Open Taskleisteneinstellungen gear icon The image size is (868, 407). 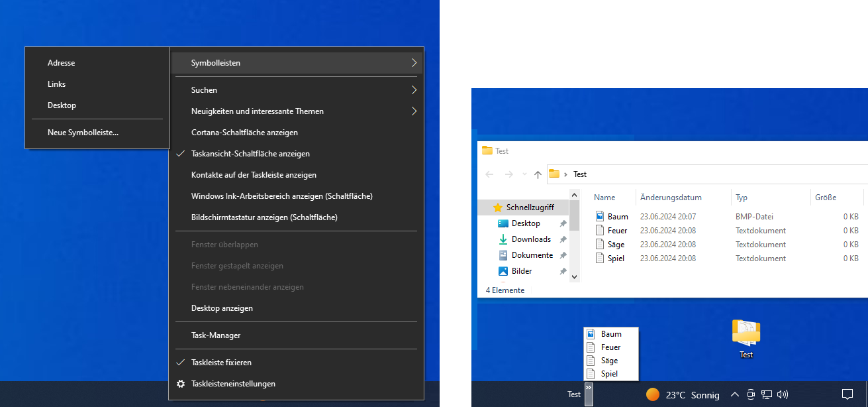click(181, 384)
